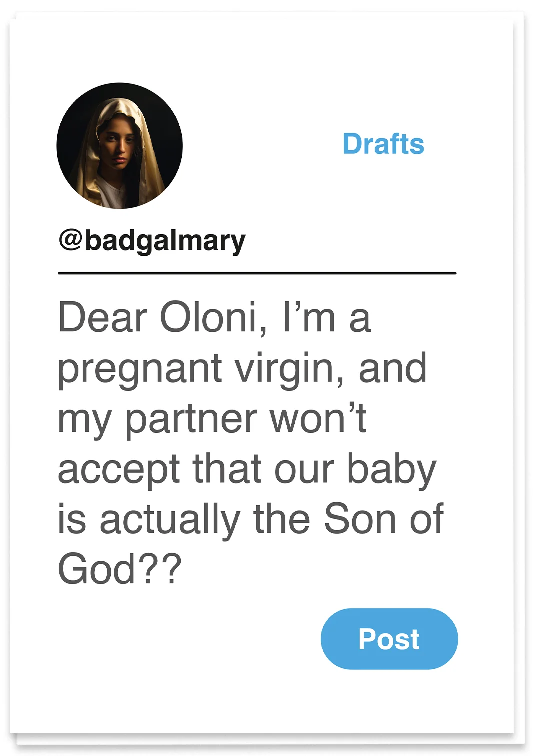The image size is (534, 756).
Task: Place cursor on the word "pregnant"
Action: click(x=140, y=371)
